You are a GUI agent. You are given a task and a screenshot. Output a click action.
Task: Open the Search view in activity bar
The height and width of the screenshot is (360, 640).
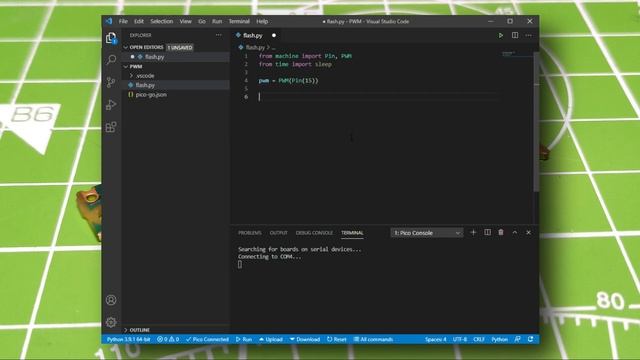111,60
